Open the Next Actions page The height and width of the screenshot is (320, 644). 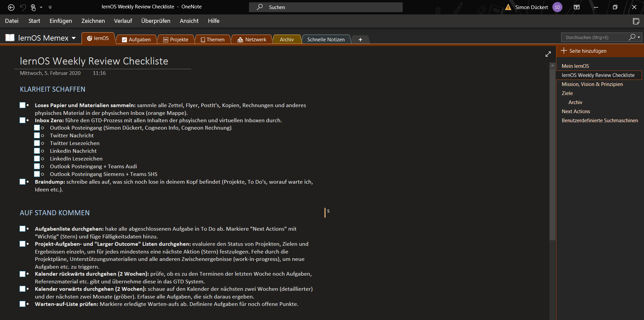click(x=576, y=111)
